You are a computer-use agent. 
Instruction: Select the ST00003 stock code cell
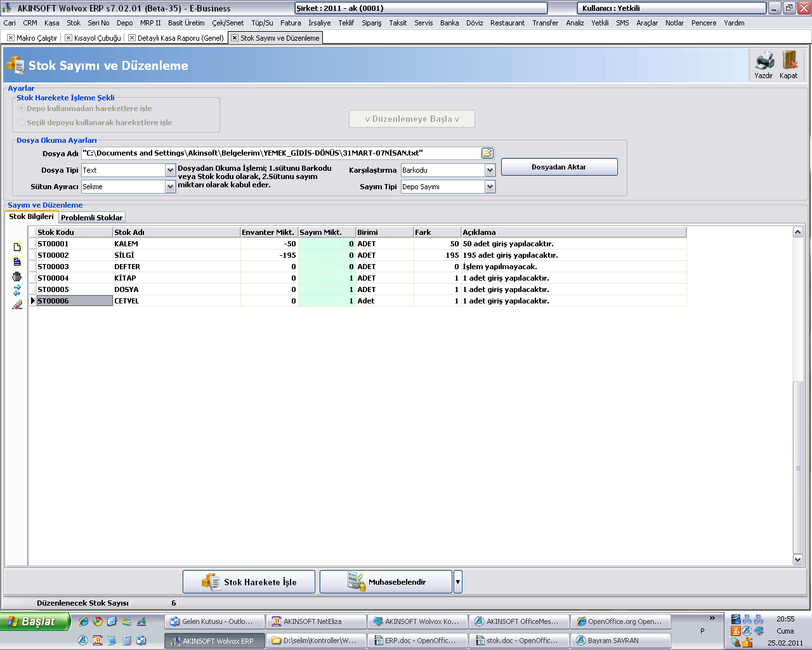(x=74, y=267)
